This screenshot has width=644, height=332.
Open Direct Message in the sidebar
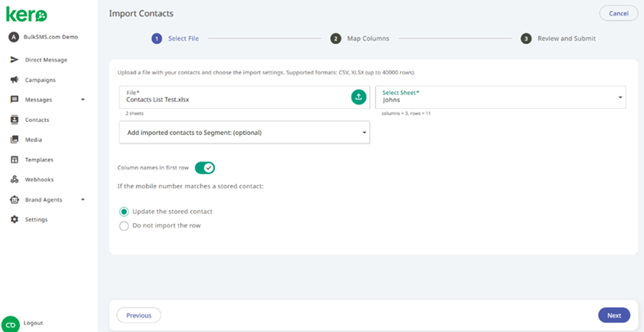46,60
